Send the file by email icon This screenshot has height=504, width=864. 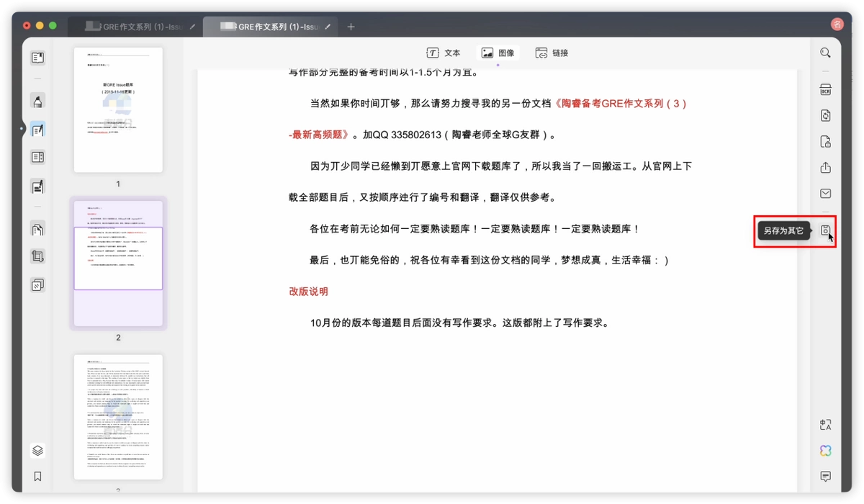point(825,194)
